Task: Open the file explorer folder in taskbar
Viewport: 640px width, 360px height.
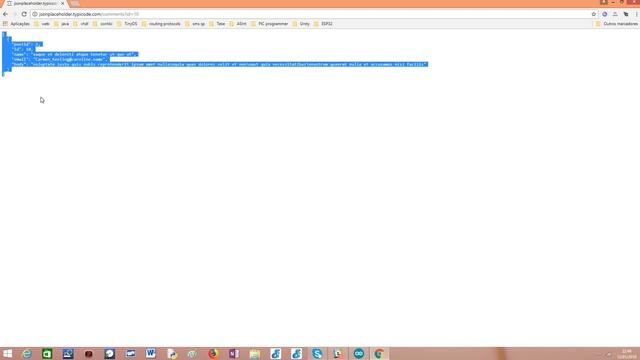Action: click(255, 353)
